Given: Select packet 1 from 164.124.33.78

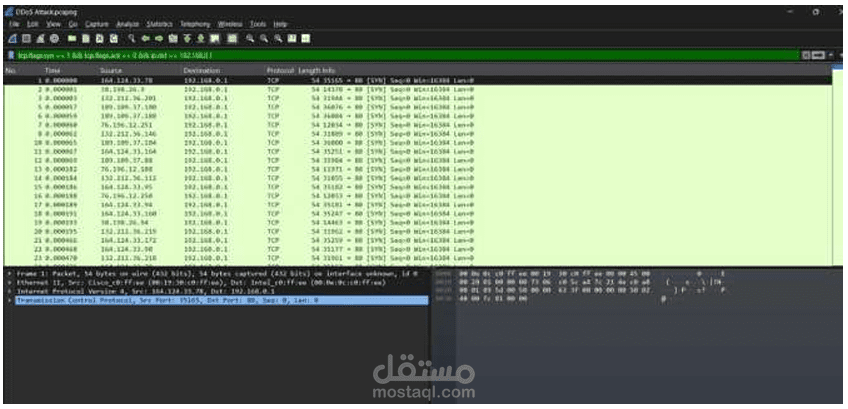Looking at the screenshot, I should point(418,80).
